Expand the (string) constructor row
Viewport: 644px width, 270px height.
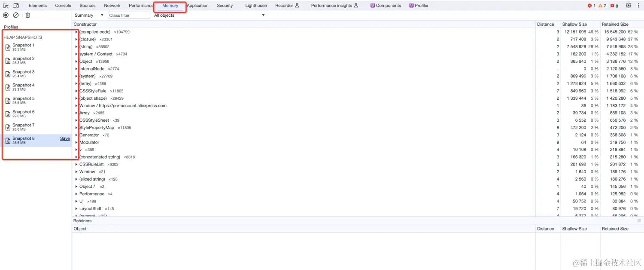pyautogui.click(x=76, y=46)
